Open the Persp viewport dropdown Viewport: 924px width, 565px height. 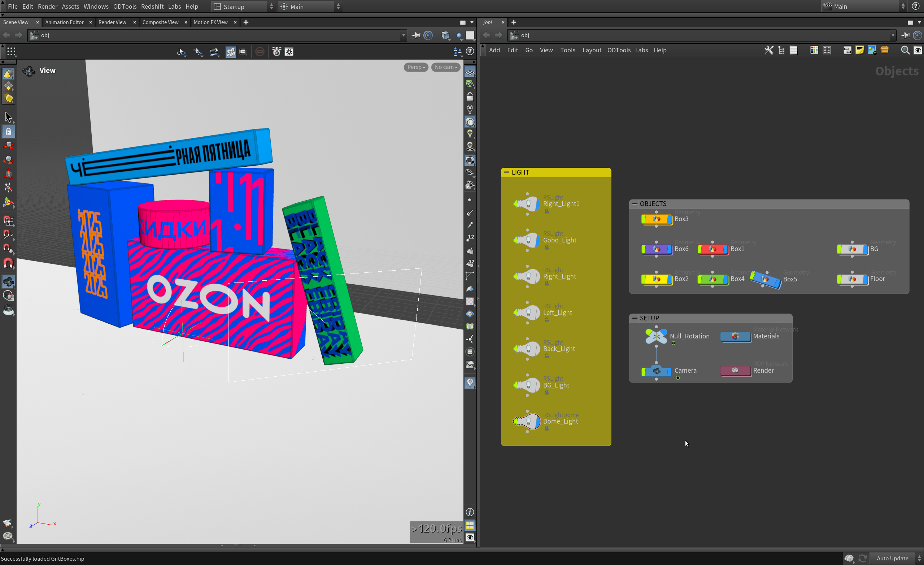[x=415, y=67]
